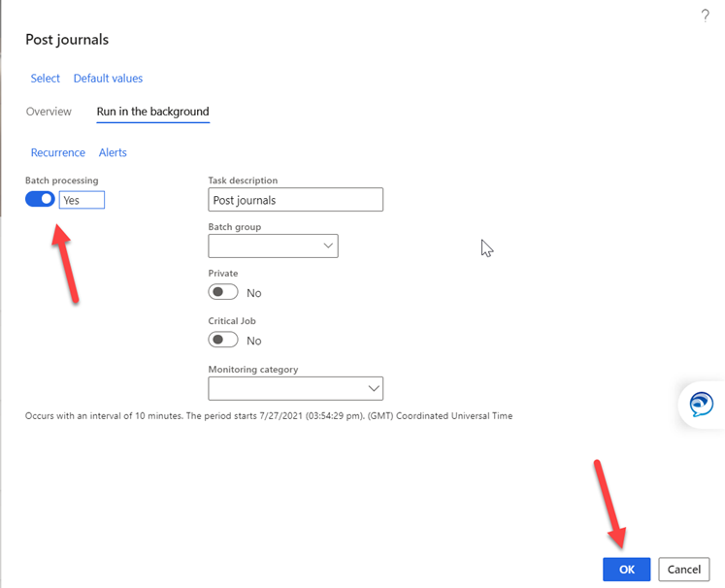Click the Task description label
The height and width of the screenshot is (588, 725).
[243, 180]
